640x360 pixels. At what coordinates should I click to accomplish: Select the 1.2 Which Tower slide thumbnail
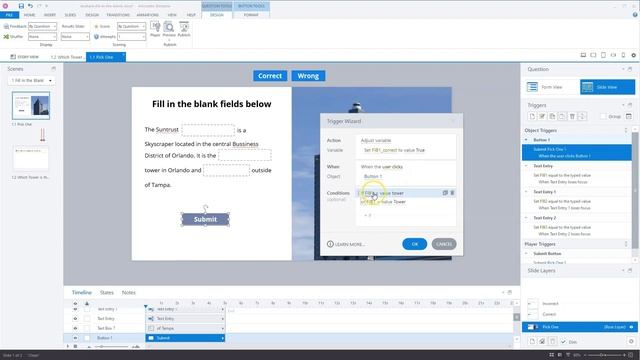click(x=31, y=158)
